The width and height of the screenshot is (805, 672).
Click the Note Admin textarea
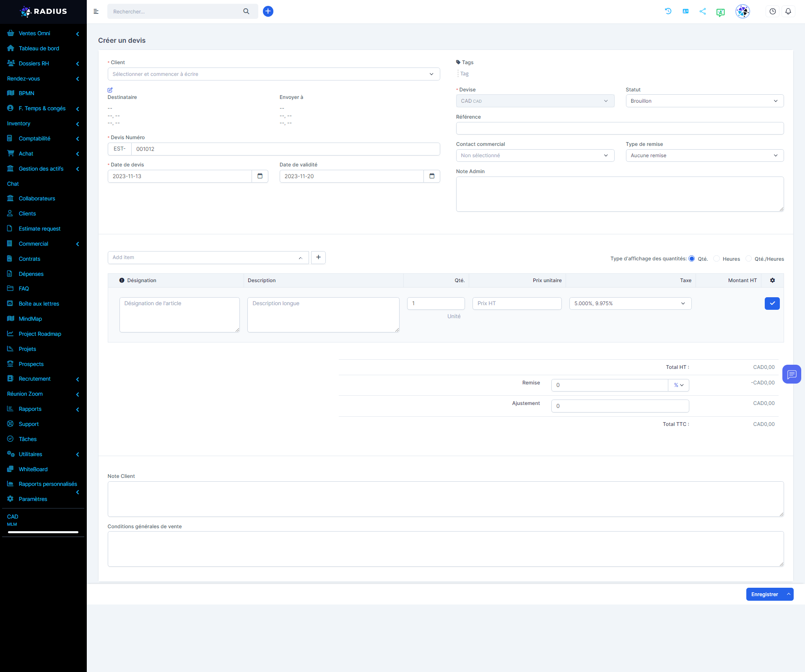click(x=620, y=194)
